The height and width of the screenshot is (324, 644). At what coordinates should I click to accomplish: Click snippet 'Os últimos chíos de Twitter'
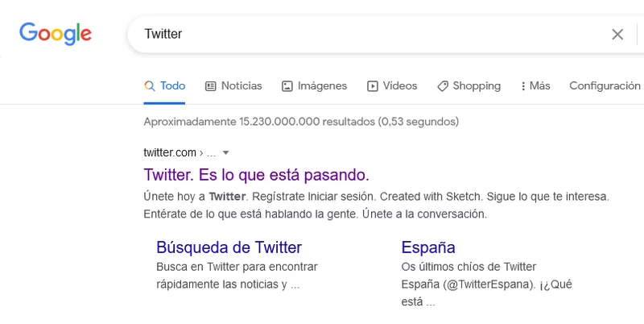point(469,267)
